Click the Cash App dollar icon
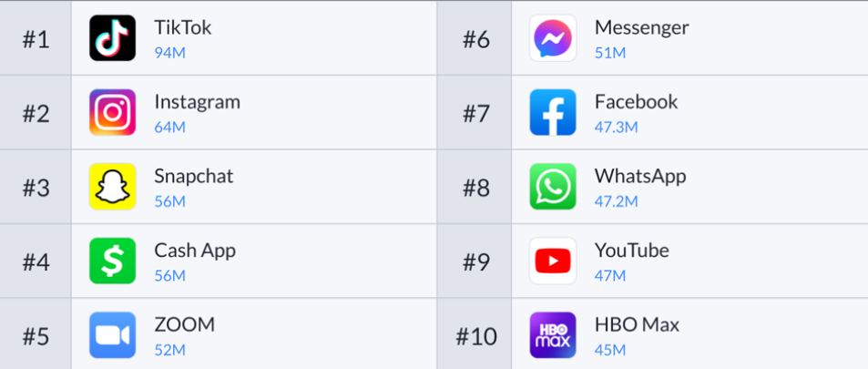 pyautogui.click(x=112, y=261)
